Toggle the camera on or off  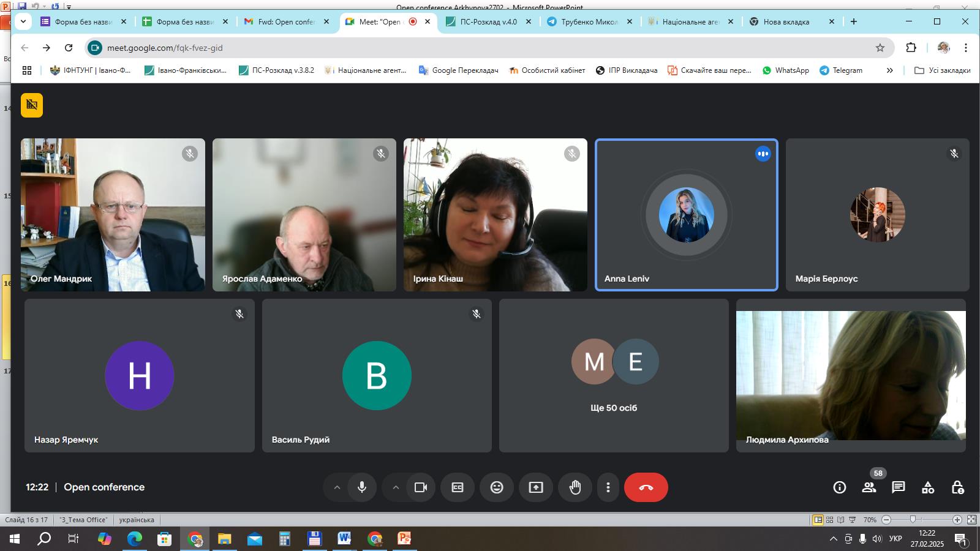421,487
